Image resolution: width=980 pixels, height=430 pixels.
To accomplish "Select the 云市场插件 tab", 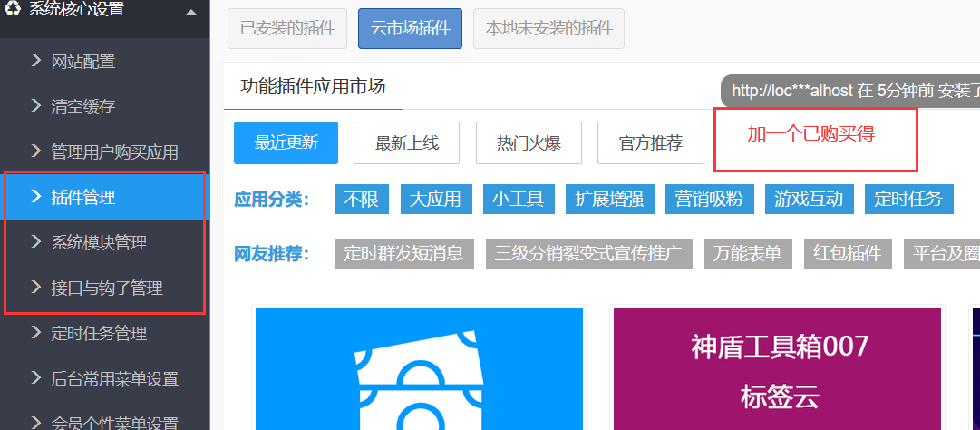I will tap(410, 28).
